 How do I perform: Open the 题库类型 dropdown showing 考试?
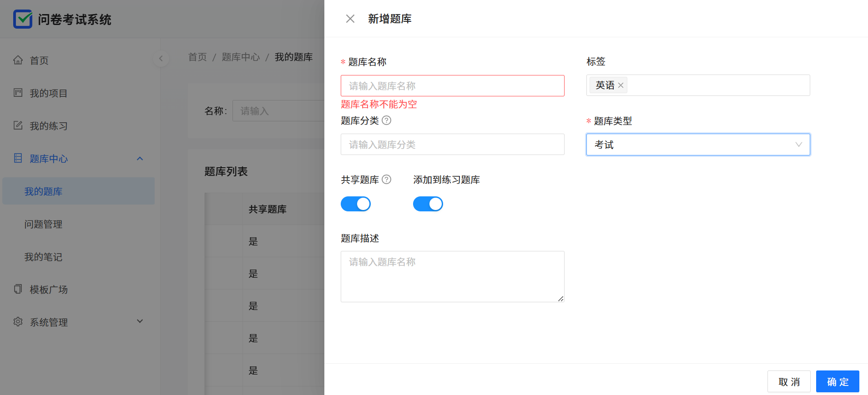[x=698, y=145]
